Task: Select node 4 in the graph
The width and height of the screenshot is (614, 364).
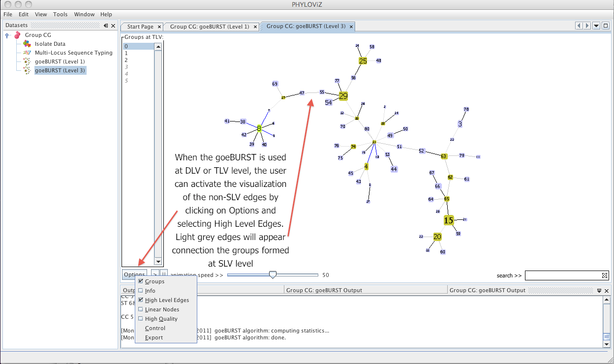Action: 366,166
